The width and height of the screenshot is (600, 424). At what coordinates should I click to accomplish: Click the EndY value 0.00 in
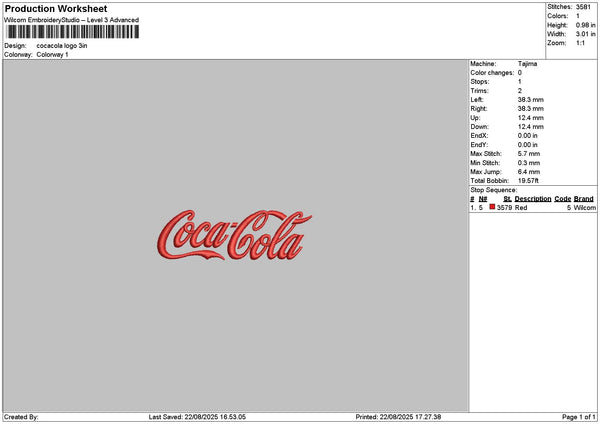pyautogui.click(x=528, y=145)
